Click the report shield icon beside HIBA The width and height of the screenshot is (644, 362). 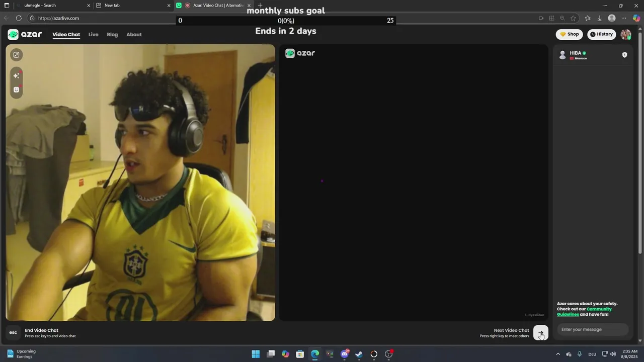pos(624,55)
